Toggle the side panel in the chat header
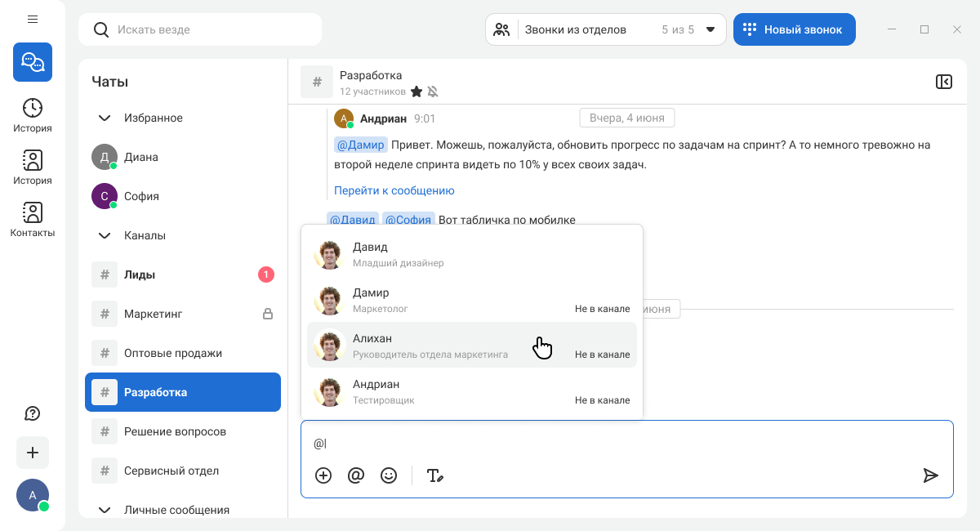This screenshot has width=980, height=531. coord(944,82)
